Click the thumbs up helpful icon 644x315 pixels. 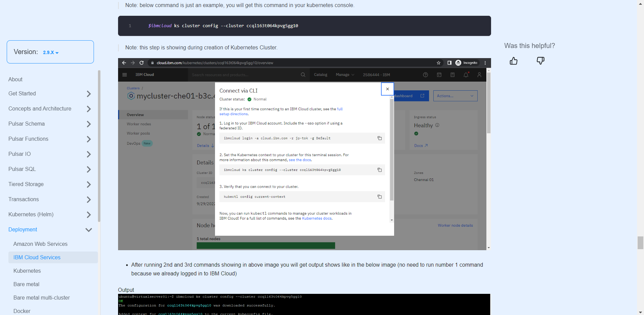(x=514, y=61)
